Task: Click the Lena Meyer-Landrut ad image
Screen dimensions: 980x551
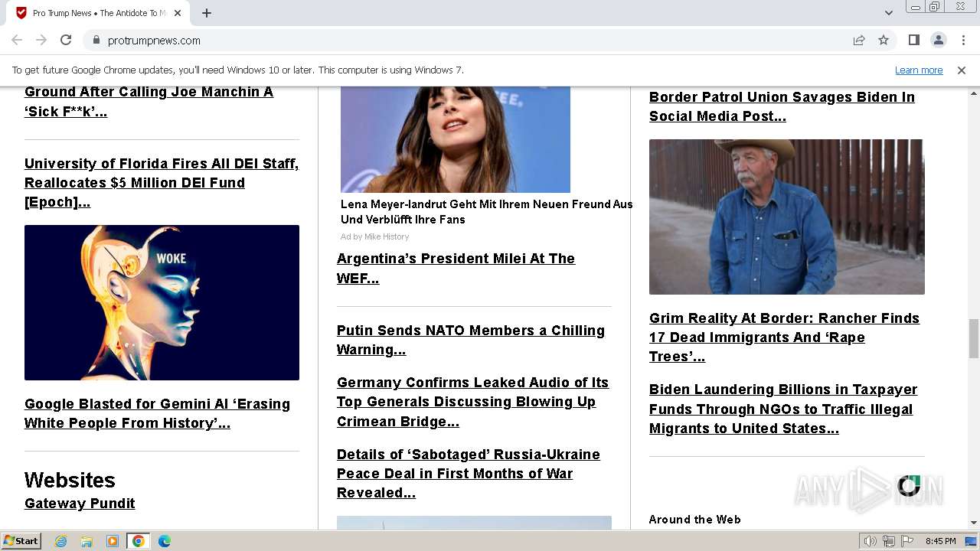Action: pyautogui.click(x=456, y=139)
